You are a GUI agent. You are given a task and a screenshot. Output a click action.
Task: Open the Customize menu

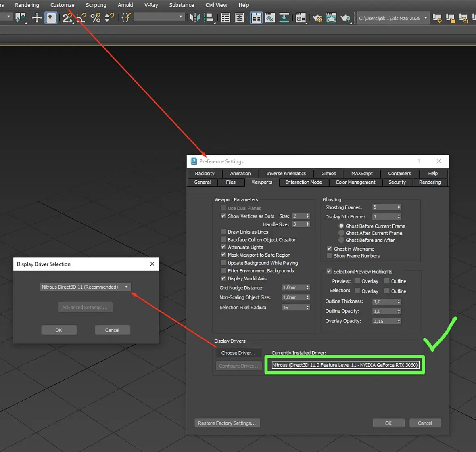pyautogui.click(x=62, y=5)
